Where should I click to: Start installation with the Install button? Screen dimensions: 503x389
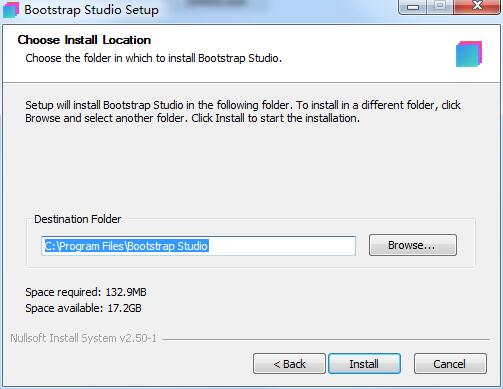pos(364,364)
